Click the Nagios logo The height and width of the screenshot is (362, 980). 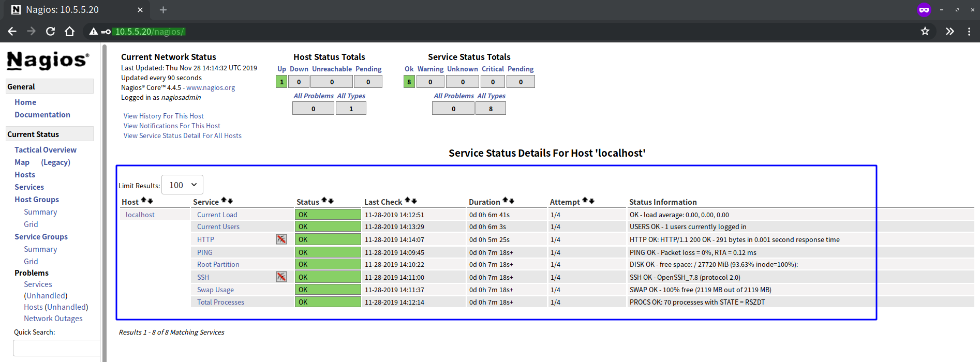click(48, 61)
